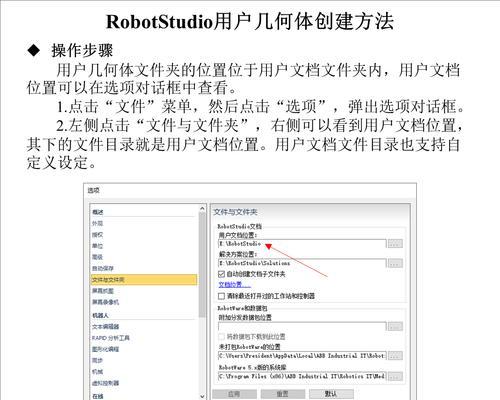Click the options list scrollbar down arrow
The image size is (500, 400).
[x=202, y=396]
